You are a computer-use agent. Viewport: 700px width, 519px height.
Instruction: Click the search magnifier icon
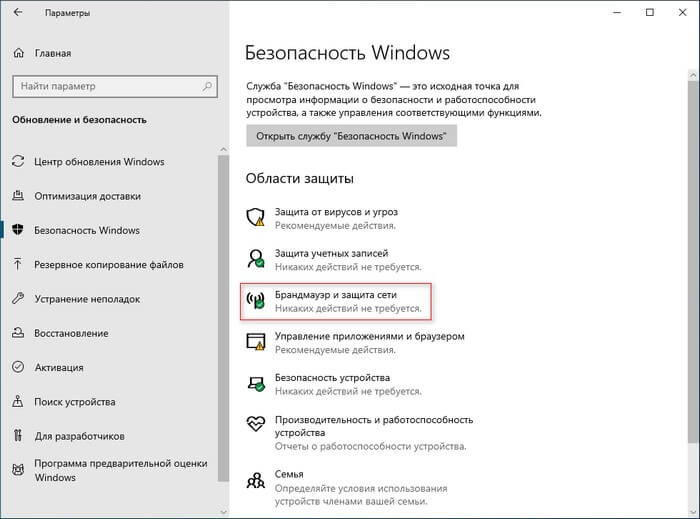(x=203, y=88)
